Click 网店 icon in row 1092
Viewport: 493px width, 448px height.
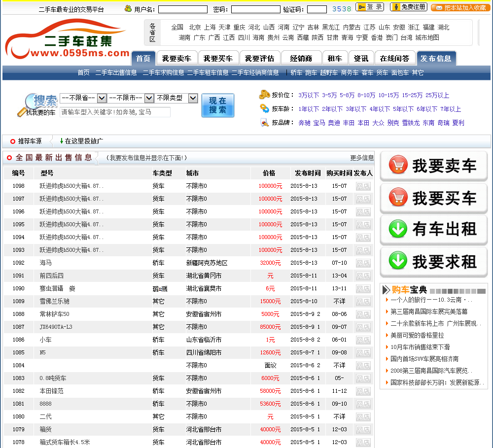point(363,263)
